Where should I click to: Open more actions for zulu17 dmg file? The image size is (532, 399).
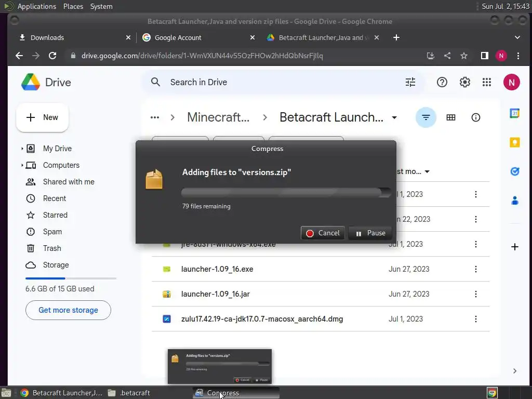(476, 319)
